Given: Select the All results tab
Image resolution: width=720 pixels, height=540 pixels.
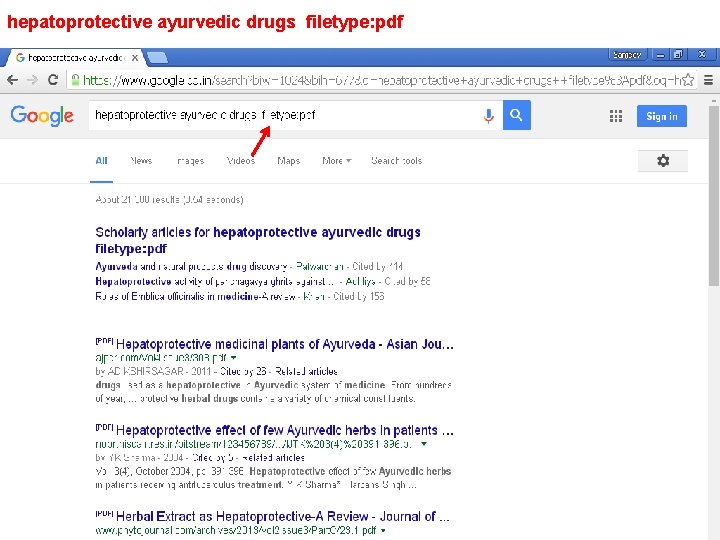Looking at the screenshot, I should click(x=101, y=161).
